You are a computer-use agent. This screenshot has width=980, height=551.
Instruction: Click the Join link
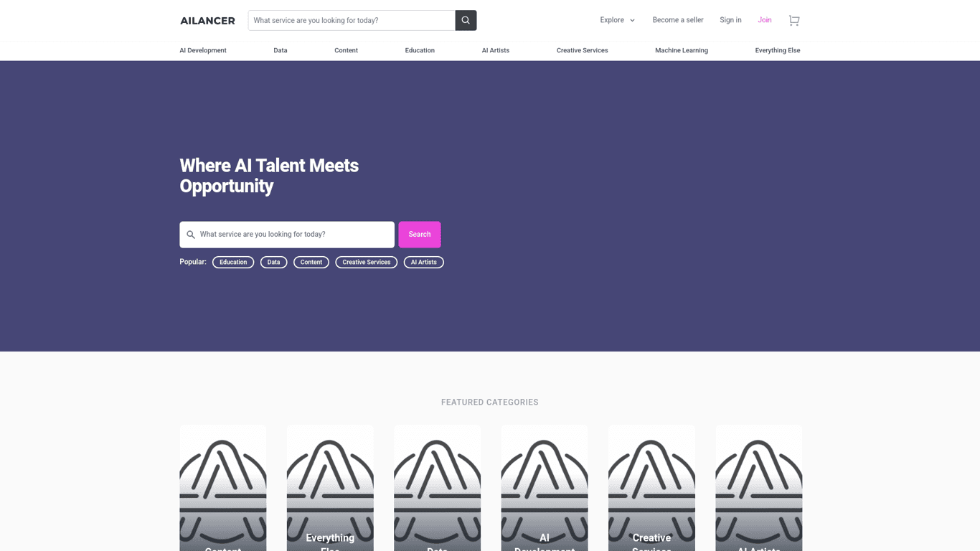(x=764, y=20)
